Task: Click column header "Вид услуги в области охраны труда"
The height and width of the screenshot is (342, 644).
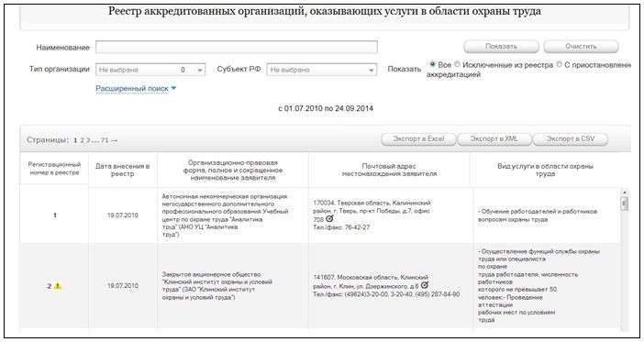Action: [545, 170]
